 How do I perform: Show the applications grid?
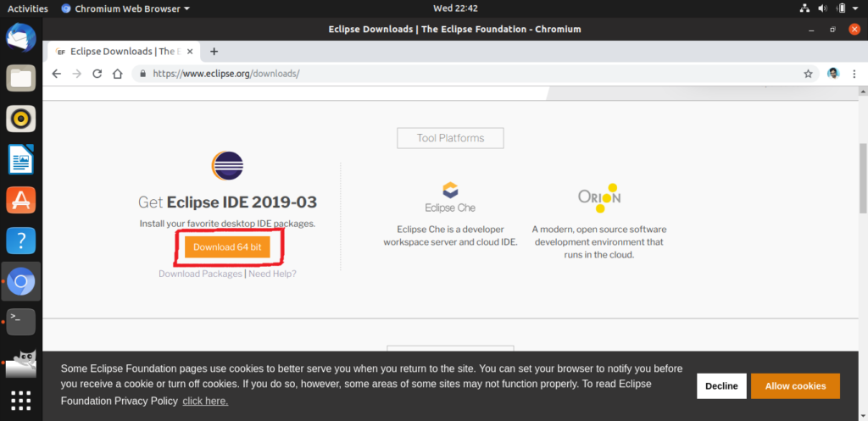[21, 401]
